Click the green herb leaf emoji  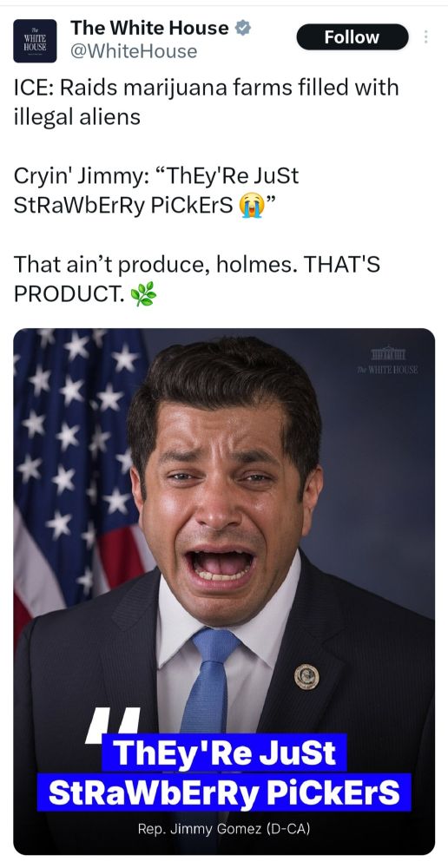143,294
